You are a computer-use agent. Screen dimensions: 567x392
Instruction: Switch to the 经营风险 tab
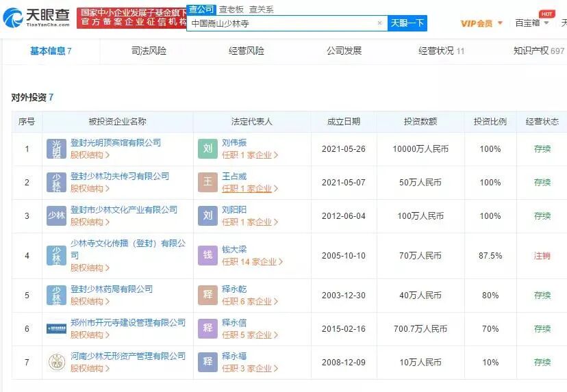(x=247, y=51)
